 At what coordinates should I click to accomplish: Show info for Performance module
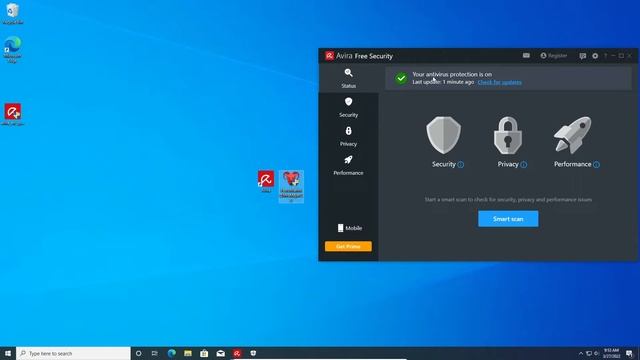tap(596, 164)
